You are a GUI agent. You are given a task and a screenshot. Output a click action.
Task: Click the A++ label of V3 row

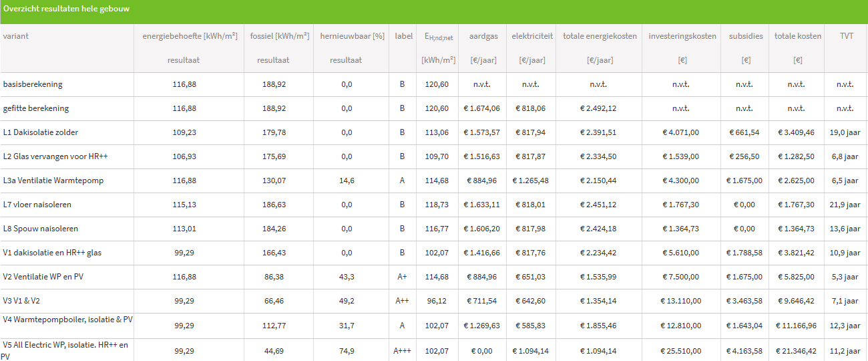tap(402, 301)
